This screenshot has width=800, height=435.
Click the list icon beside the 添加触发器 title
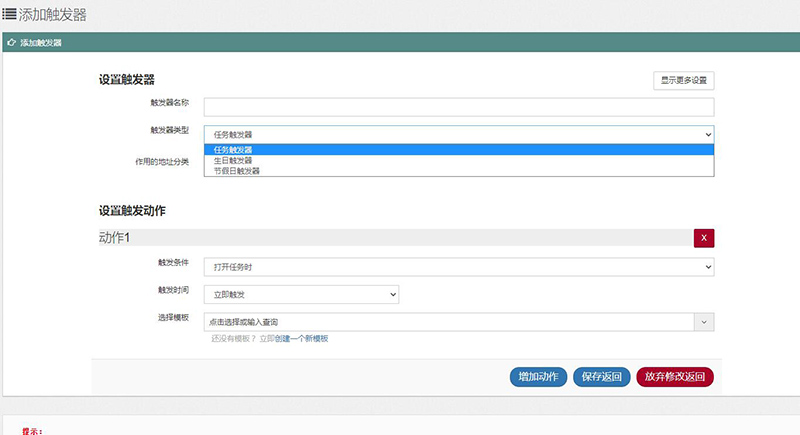[x=9, y=15]
